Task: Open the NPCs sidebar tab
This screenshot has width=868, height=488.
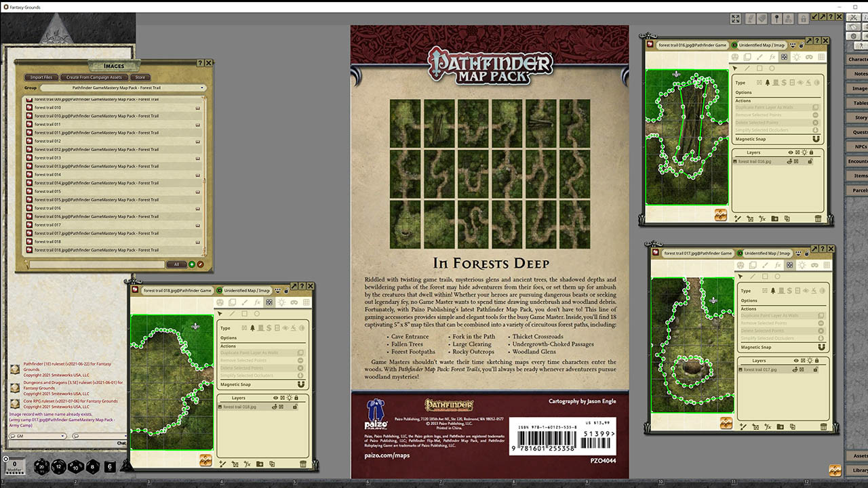Action: (859, 146)
